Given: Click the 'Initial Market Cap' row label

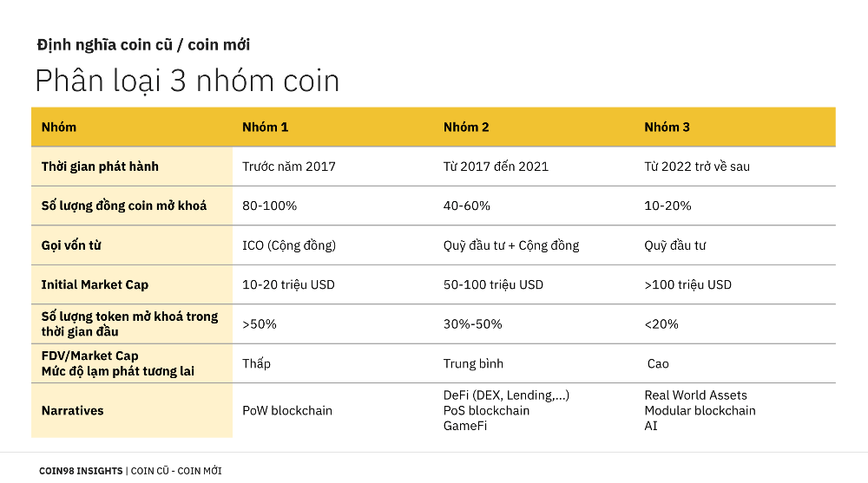Looking at the screenshot, I should 93,284.
